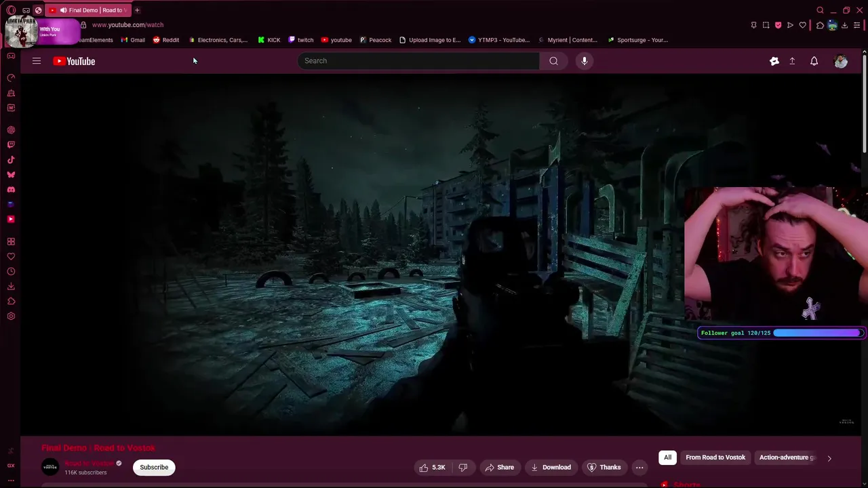The image size is (868, 488).
Task: Open YouTube account avatar menu
Action: [x=841, y=61]
